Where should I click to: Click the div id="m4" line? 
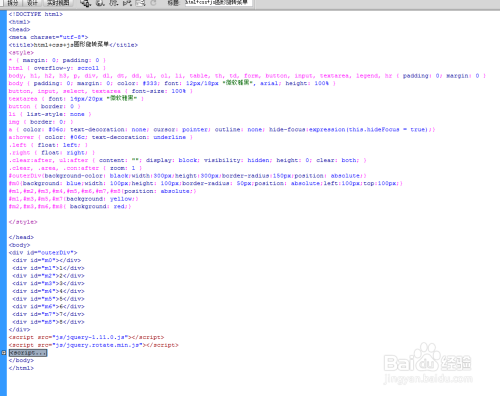(48, 291)
